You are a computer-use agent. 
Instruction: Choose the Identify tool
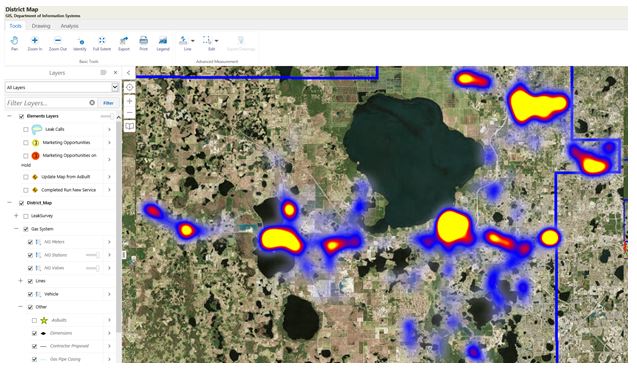tap(80, 43)
